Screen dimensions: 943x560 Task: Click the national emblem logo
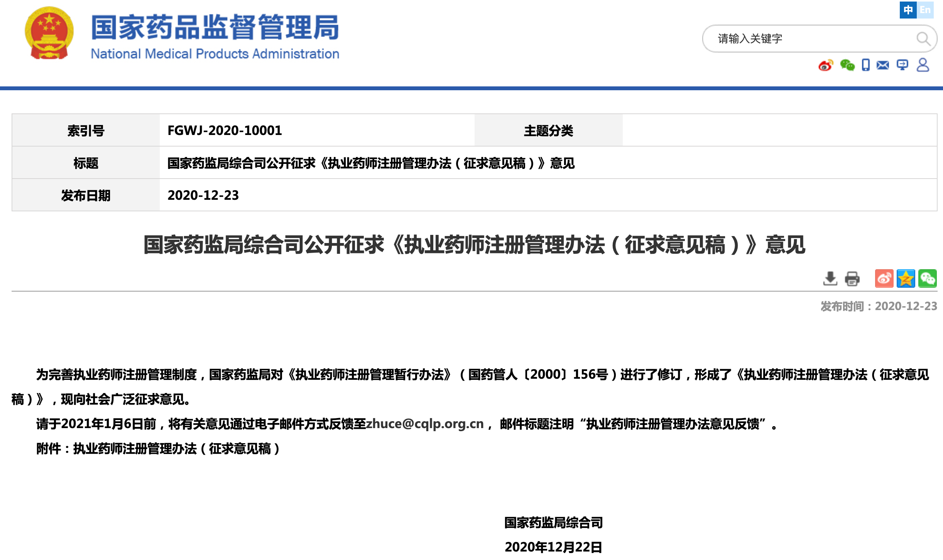(49, 33)
